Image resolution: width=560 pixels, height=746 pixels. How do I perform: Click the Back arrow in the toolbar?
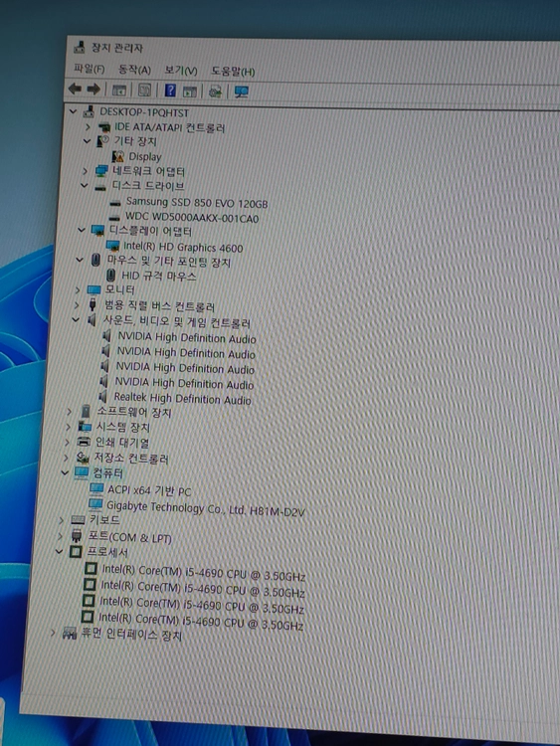coord(76,89)
